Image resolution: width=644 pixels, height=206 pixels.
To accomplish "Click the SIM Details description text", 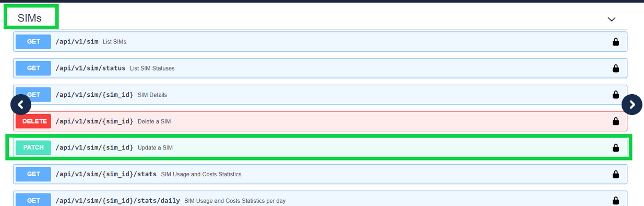I will point(152,95).
